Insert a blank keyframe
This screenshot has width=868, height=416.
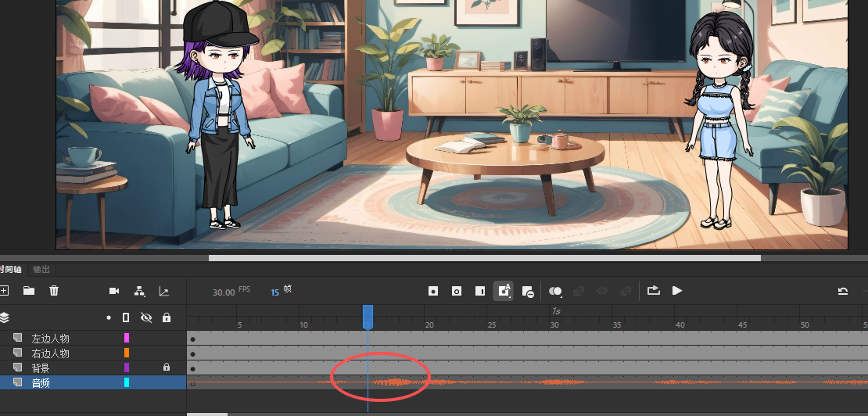point(457,291)
